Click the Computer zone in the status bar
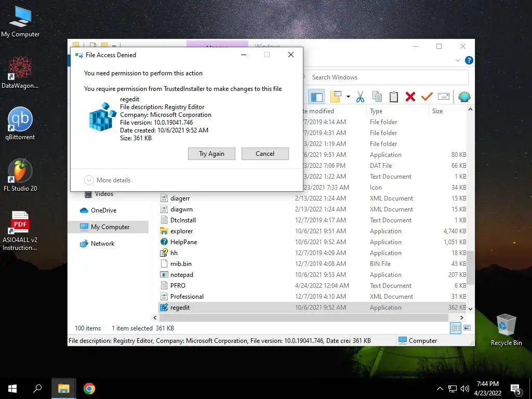This screenshot has height=399, width=532. click(418, 341)
